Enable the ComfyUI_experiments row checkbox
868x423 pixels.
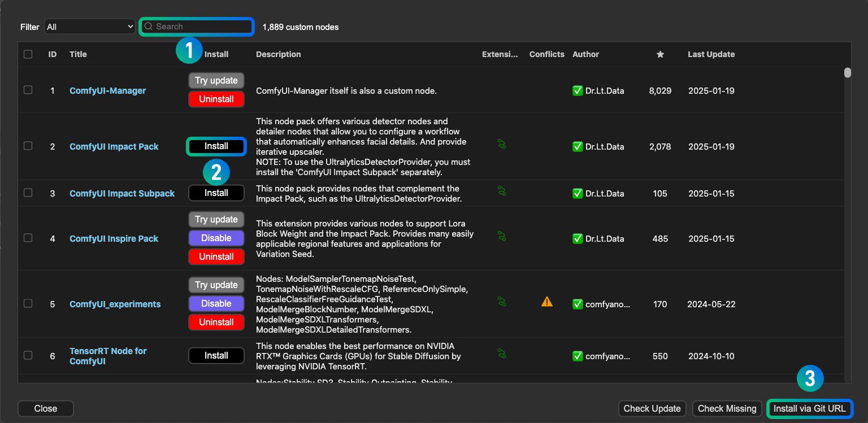[28, 303]
